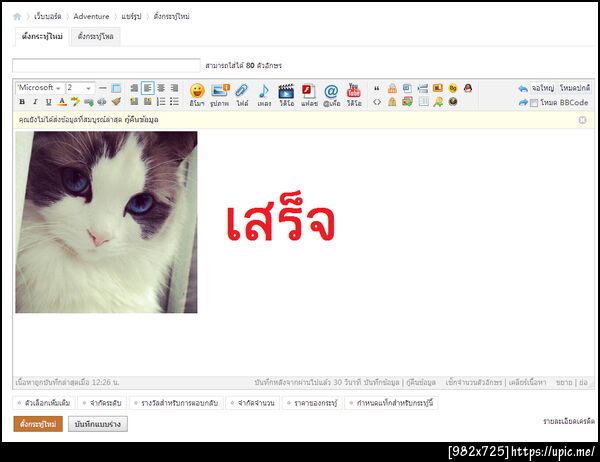
Task: Apply center text alignment
Action: (x=161, y=88)
